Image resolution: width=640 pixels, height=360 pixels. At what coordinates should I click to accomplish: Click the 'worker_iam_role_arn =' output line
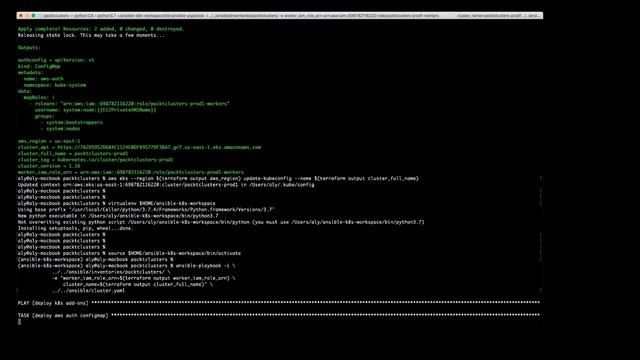(131, 172)
